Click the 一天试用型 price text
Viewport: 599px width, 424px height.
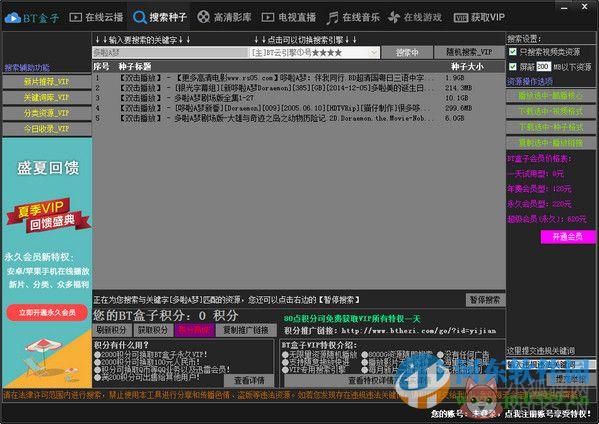click(535, 174)
